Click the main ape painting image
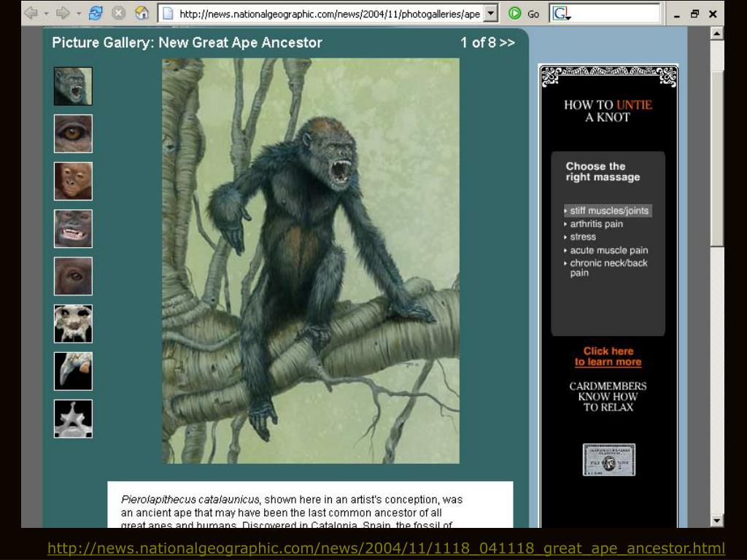747x560 pixels. (311, 261)
